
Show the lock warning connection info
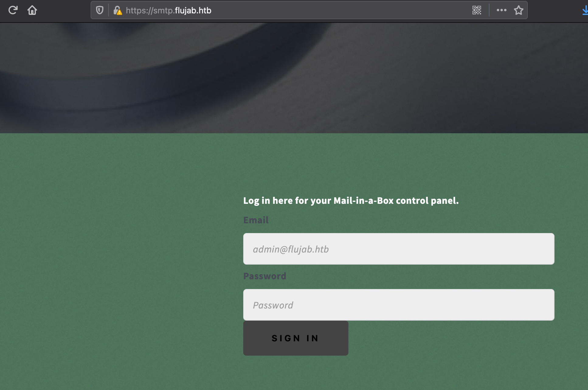[118, 11]
